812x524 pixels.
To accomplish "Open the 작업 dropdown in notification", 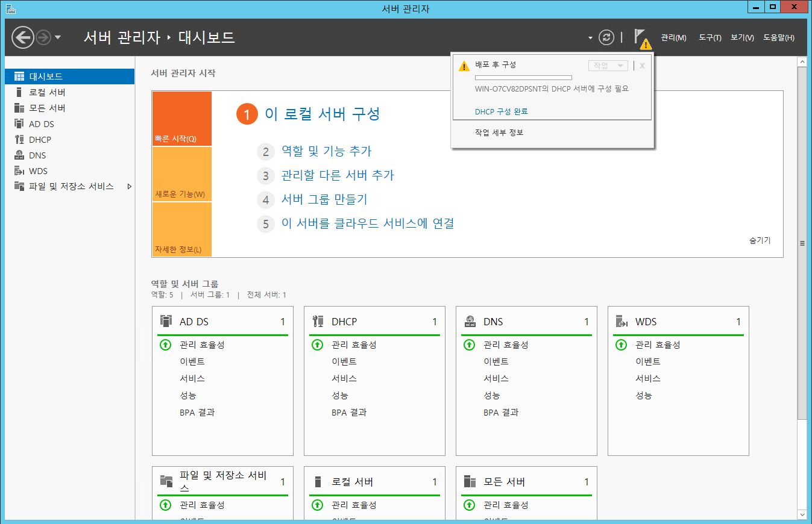I will (608, 66).
